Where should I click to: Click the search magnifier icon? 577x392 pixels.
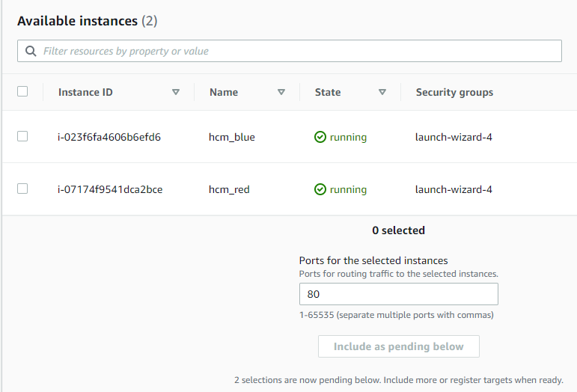pos(31,51)
